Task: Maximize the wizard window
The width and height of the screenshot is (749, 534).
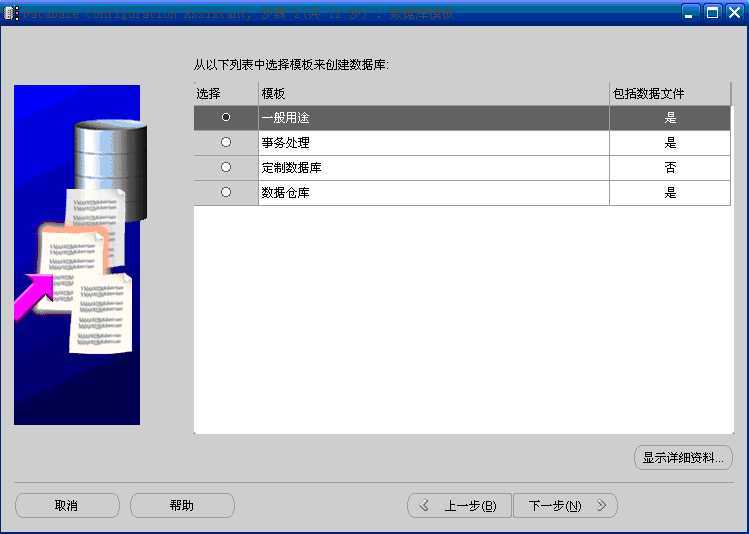Action: pos(712,12)
